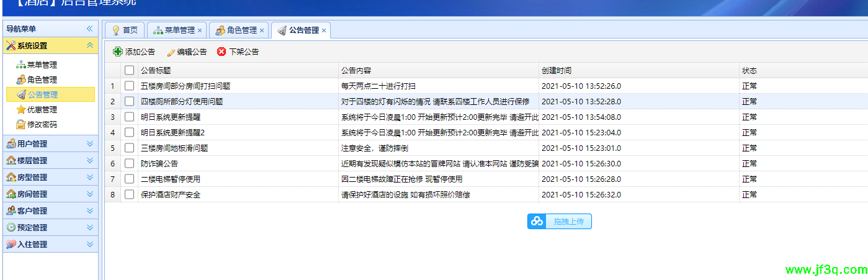Toggle the select-all checkbox in table header
Image resolution: width=868 pixels, height=280 pixels.
point(129,70)
